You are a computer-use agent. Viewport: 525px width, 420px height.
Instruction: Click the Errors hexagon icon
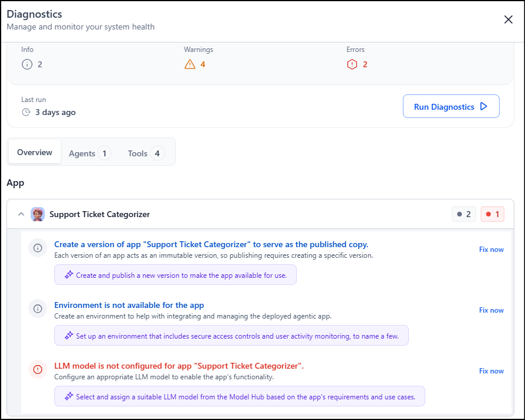pos(352,64)
